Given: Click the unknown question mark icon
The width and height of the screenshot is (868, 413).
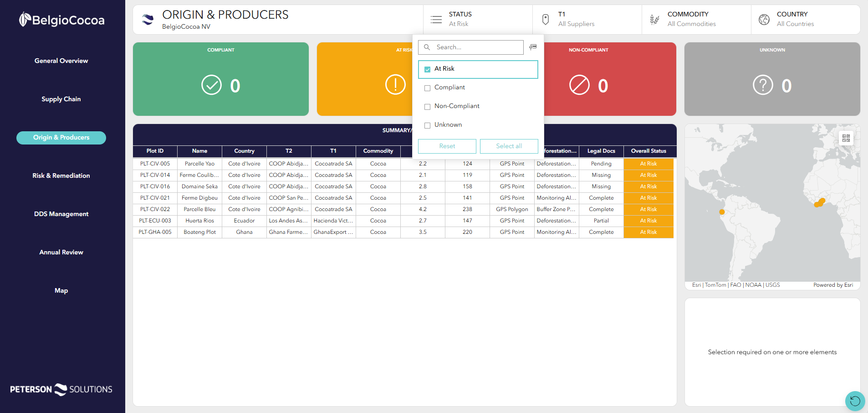Looking at the screenshot, I should pyautogui.click(x=763, y=85).
